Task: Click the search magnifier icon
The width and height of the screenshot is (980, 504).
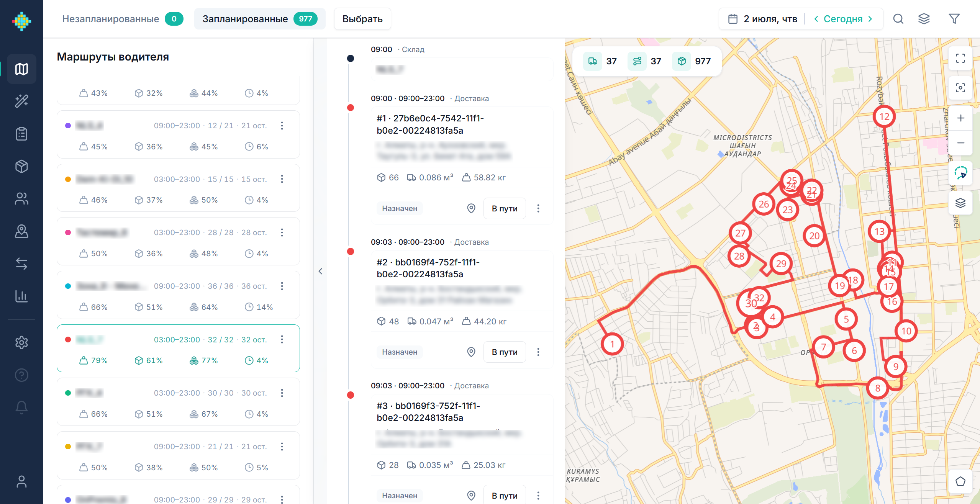Action: pos(898,19)
